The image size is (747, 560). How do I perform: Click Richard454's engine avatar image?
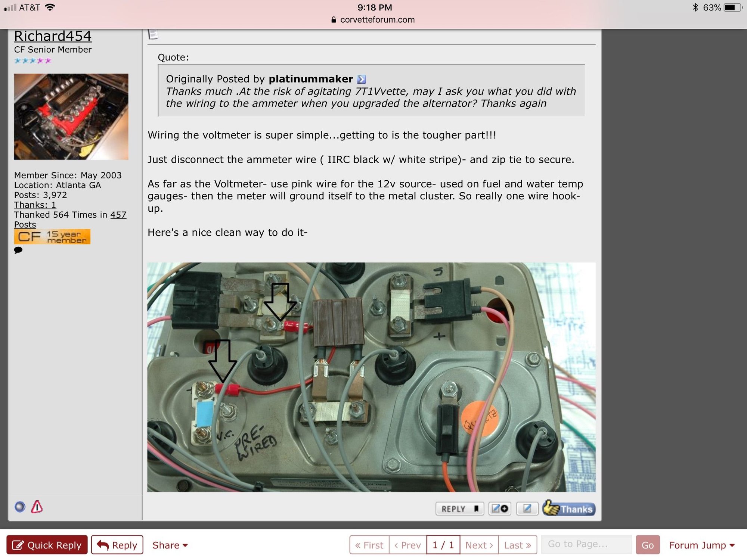71,116
